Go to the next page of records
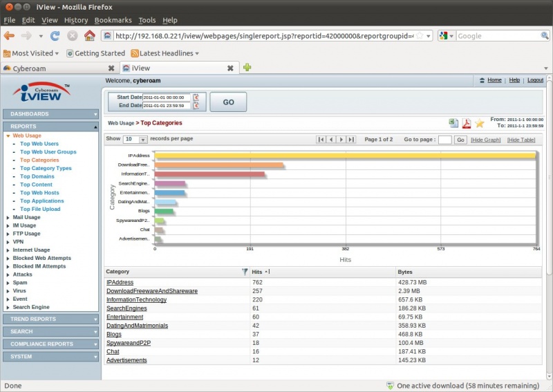Image resolution: width=553 pixels, height=392 pixels. [x=341, y=140]
